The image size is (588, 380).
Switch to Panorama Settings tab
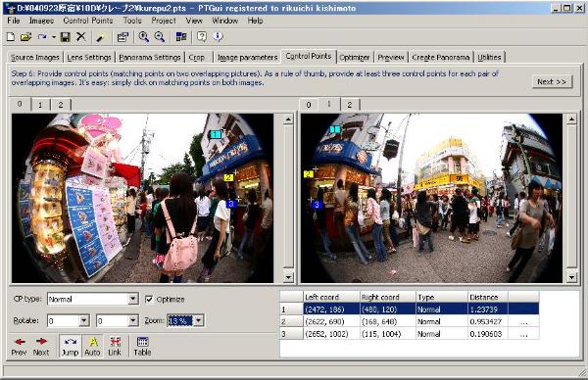coord(150,58)
